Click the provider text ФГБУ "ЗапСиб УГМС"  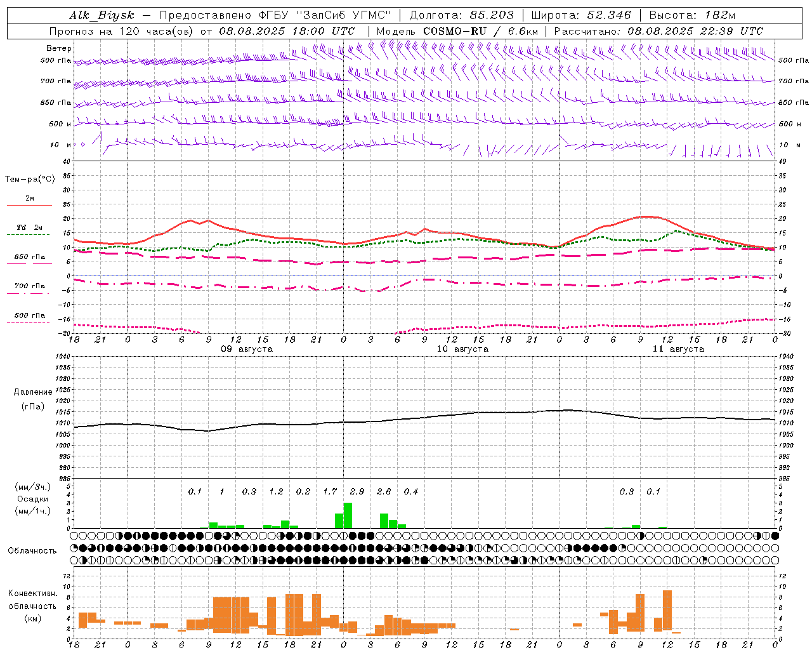(x=325, y=15)
